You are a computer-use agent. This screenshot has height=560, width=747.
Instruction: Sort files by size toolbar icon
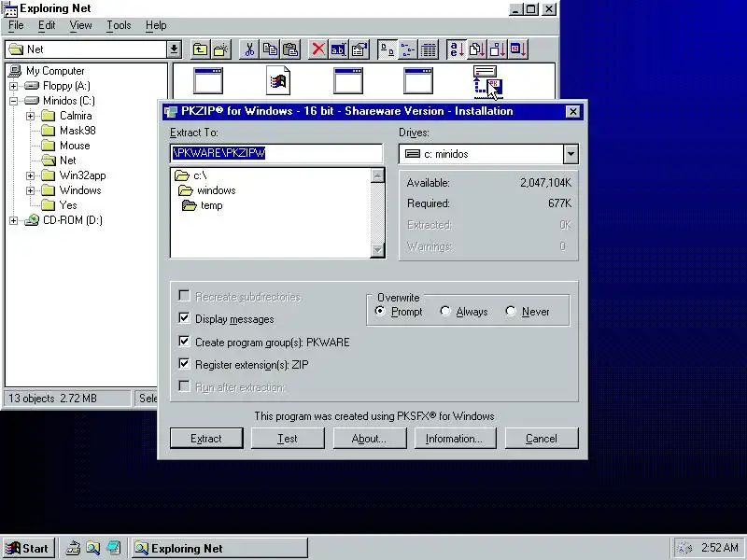click(498, 49)
